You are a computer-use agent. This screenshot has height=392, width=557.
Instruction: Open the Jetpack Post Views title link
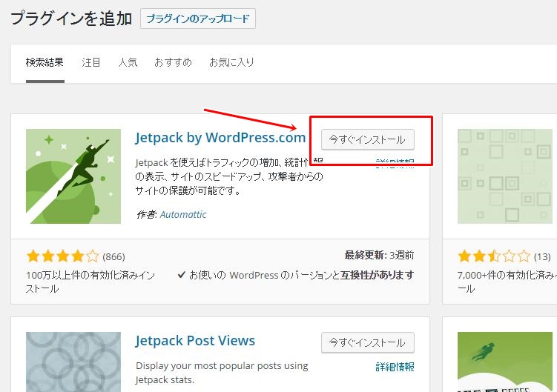coord(195,341)
